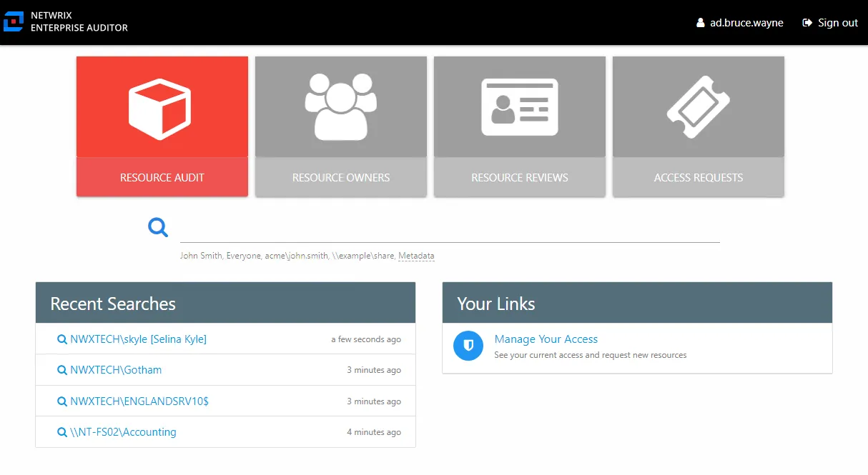This screenshot has height=475, width=868.
Task: Click the Metadata search hint link
Action: (x=416, y=256)
